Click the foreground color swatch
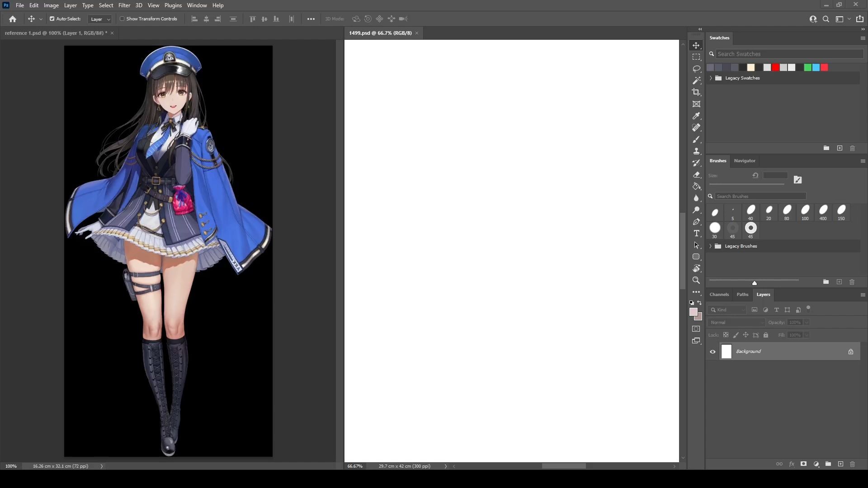 (693, 312)
